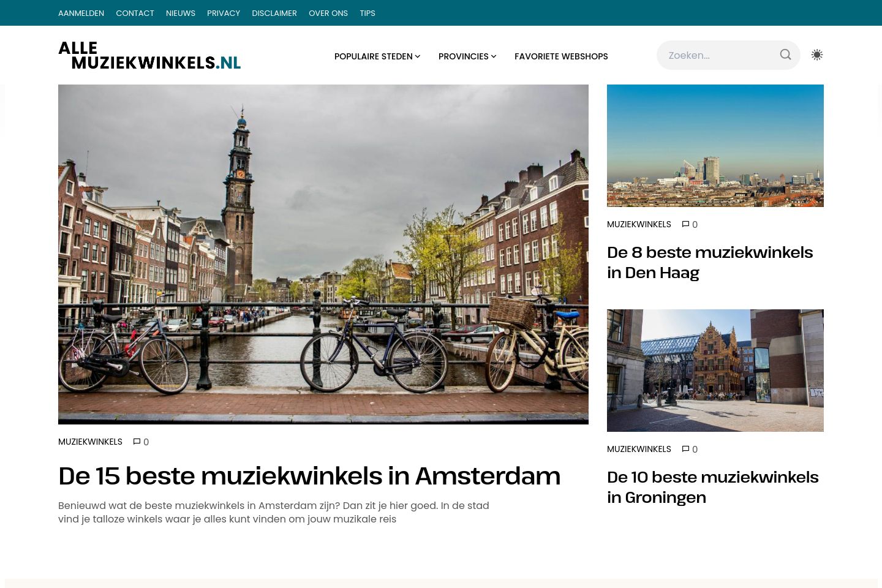Open the Privacy page link
882x588 pixels.
point(224,13)
